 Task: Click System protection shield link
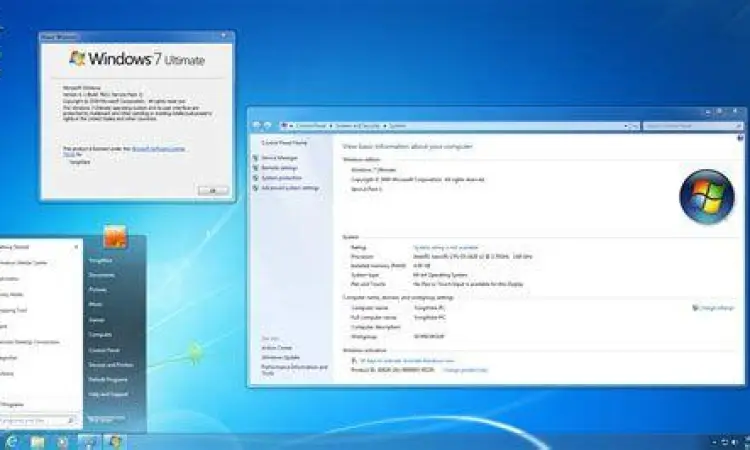(x=281, y=178)
